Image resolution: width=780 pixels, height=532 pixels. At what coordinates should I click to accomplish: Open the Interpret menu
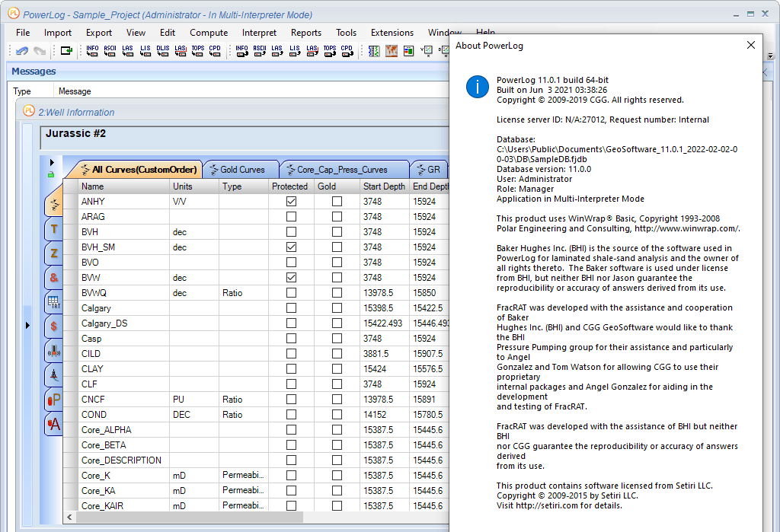[259, 33]
